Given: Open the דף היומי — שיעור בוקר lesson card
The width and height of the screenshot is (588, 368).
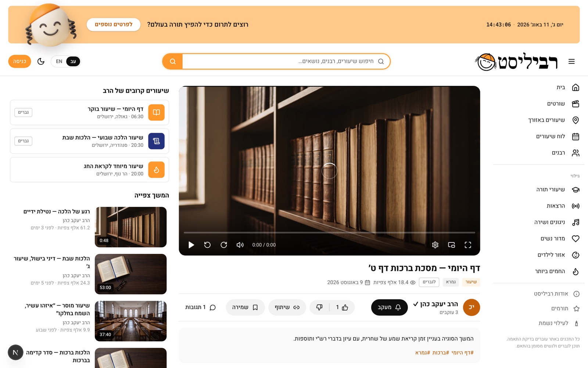Looking at the screenshot, I should pyautogui.click(x=89, y=112).
